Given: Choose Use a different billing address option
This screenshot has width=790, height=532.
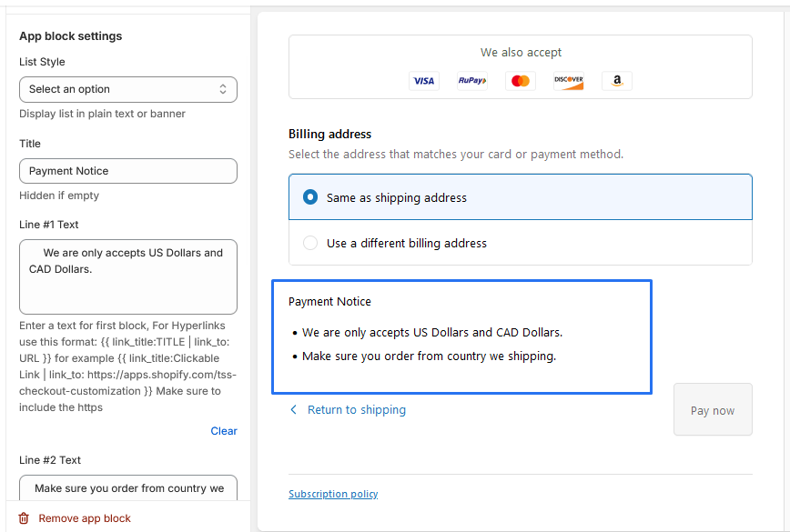Looking at the screenshot, I should point(310,243).
